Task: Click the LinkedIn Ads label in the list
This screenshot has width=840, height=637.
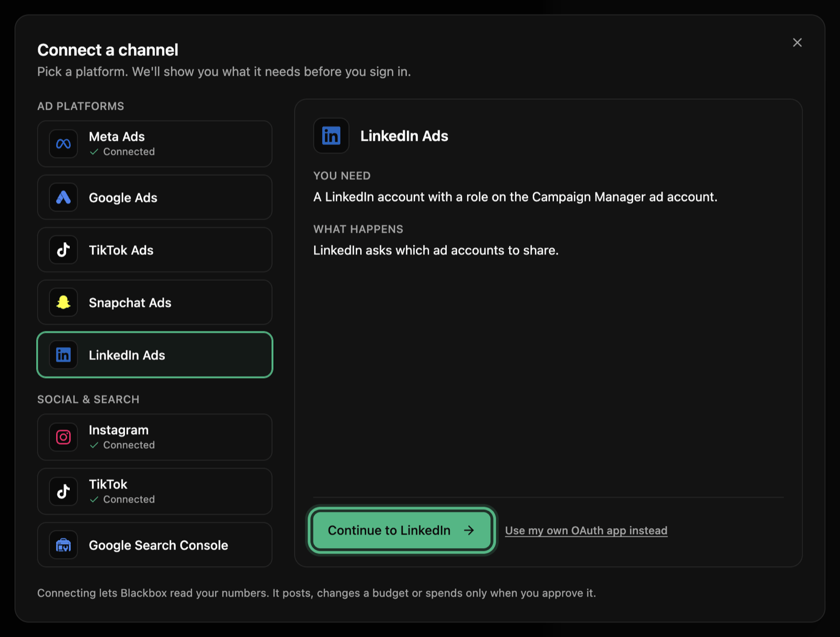Action: click(127, 355)
